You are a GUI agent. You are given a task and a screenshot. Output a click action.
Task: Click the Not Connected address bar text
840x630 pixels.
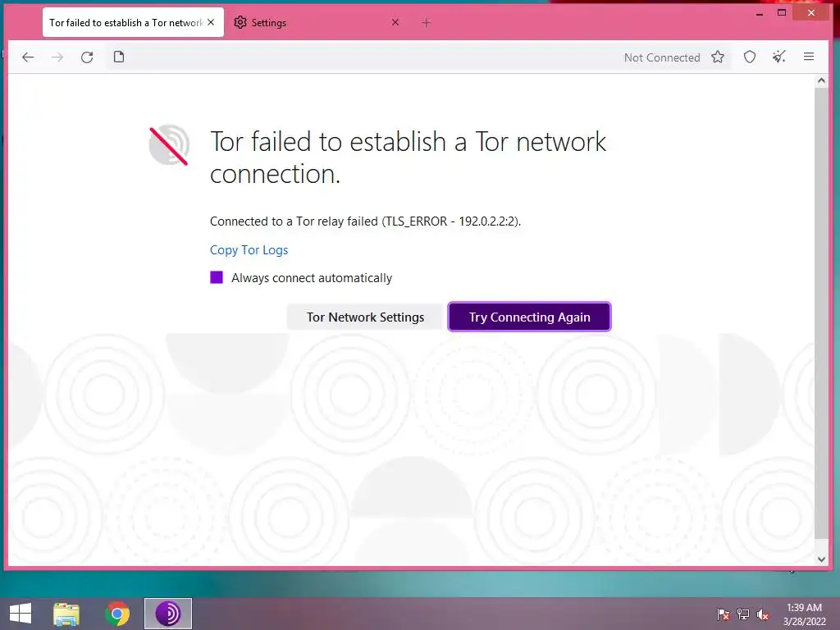[662, 58]
